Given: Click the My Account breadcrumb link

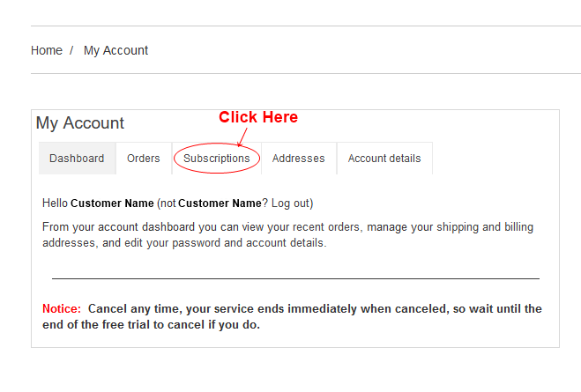Looking at the screenshot, I should click(x=115, y=51).
